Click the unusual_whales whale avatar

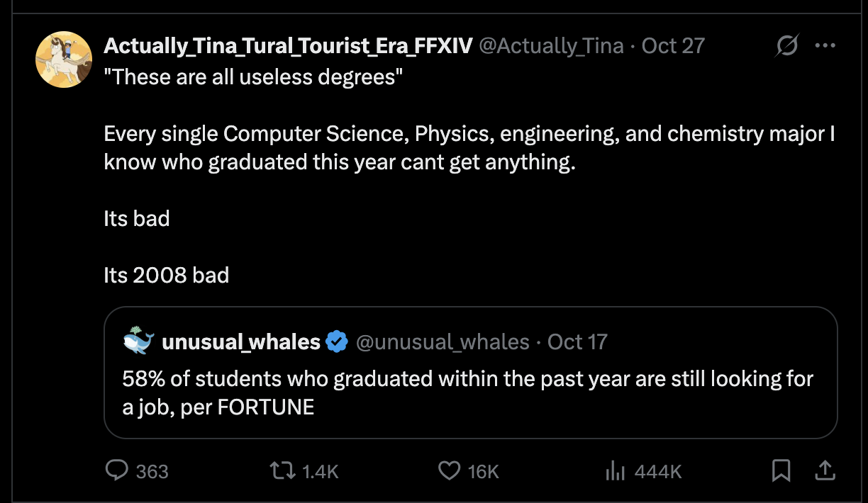(138, 341)
